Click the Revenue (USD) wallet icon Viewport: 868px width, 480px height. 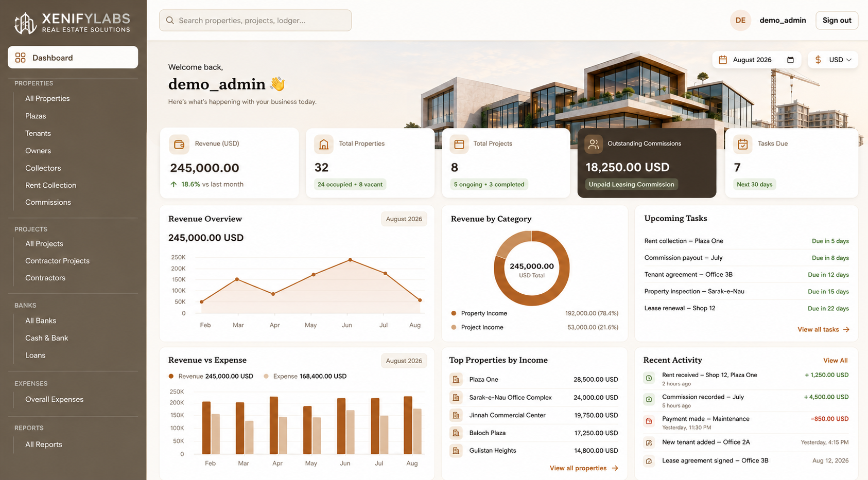(179, 145)
